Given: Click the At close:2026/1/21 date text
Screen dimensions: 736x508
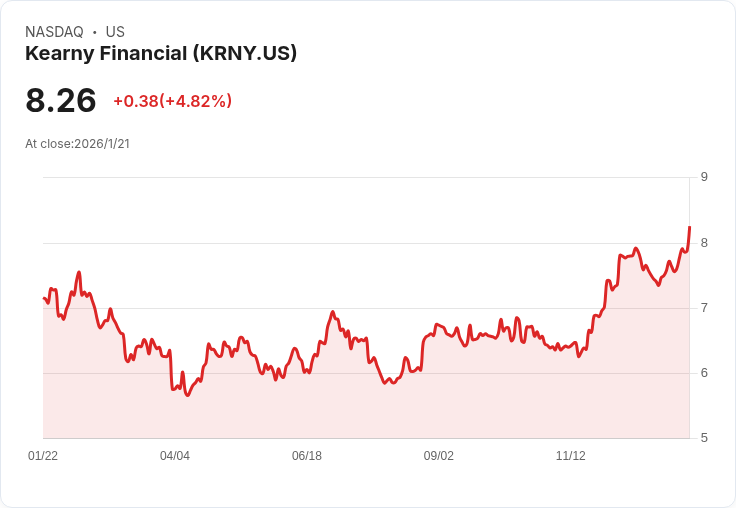Looking at the screenshot, I should coord(77,144).
